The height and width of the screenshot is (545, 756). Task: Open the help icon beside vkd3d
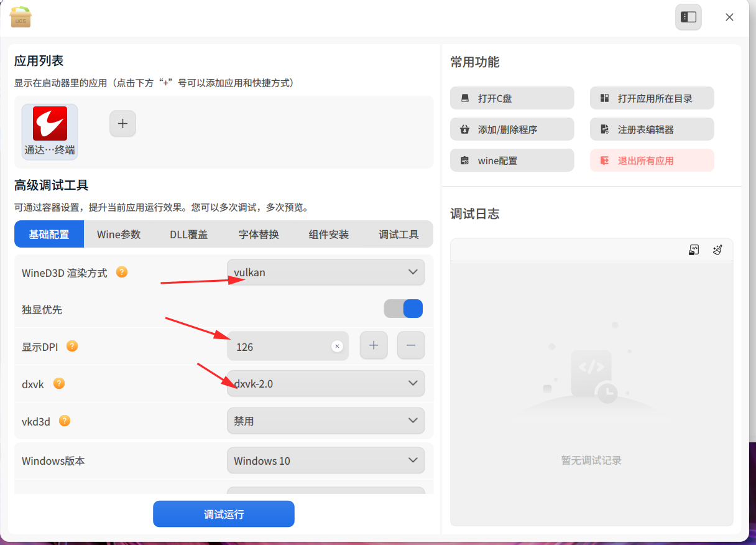click(65, 421)
